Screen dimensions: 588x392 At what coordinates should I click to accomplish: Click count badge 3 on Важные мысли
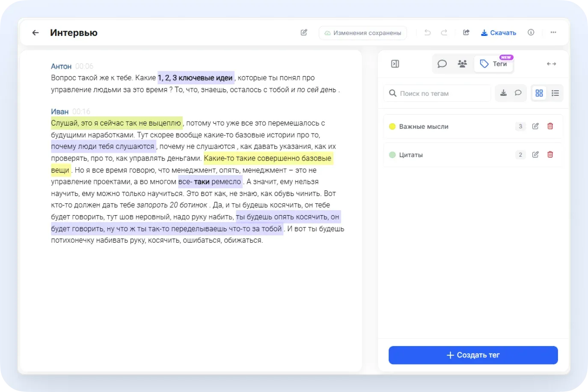point(520,126)
